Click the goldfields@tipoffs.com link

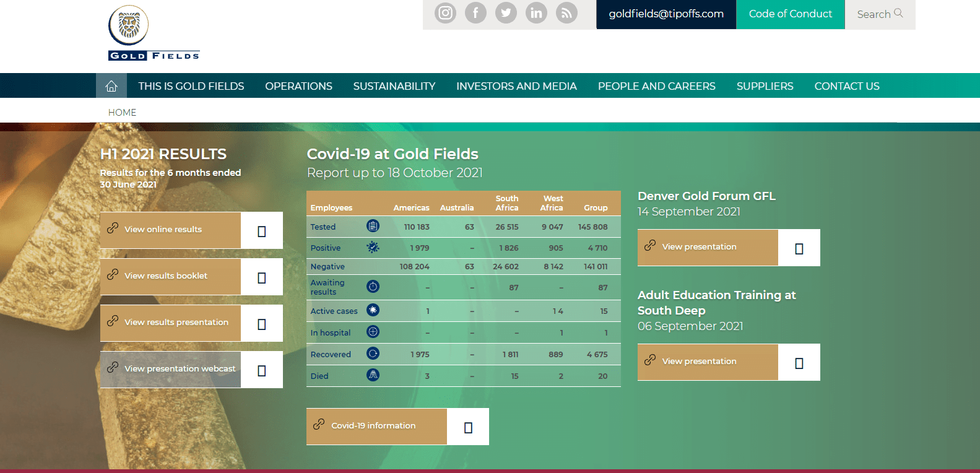click(x=666, y=14)
